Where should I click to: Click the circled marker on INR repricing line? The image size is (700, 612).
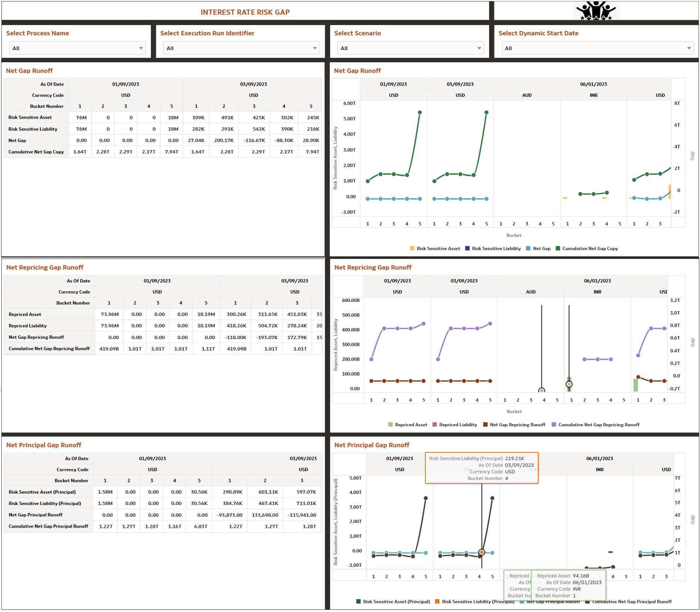pos(569,384)
